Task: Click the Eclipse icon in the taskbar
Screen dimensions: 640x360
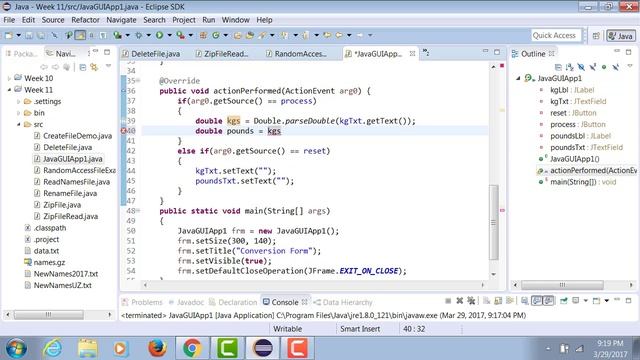Action: [x=263, y=348]
